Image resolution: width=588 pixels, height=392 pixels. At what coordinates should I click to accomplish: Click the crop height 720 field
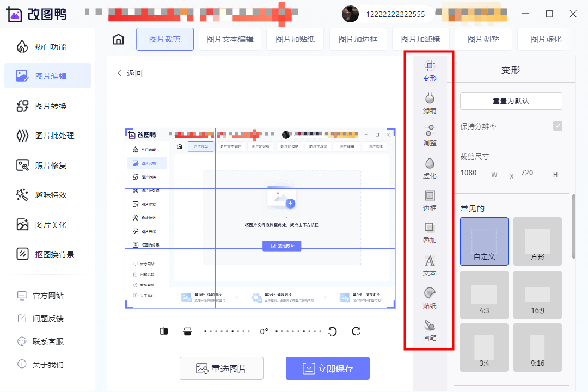click(541, 173)
